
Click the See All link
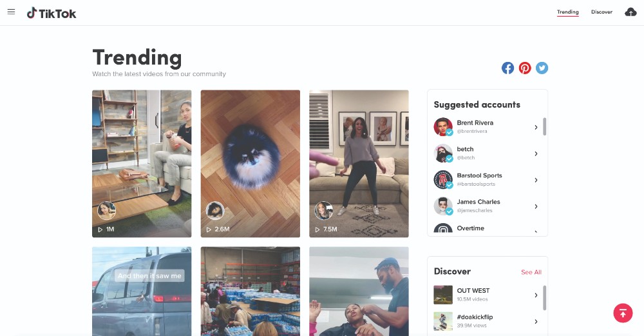[531, 272]
